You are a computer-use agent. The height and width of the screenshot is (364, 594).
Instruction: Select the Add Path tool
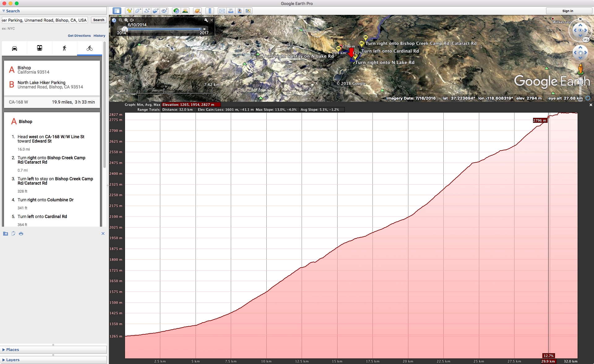point(147,11)
